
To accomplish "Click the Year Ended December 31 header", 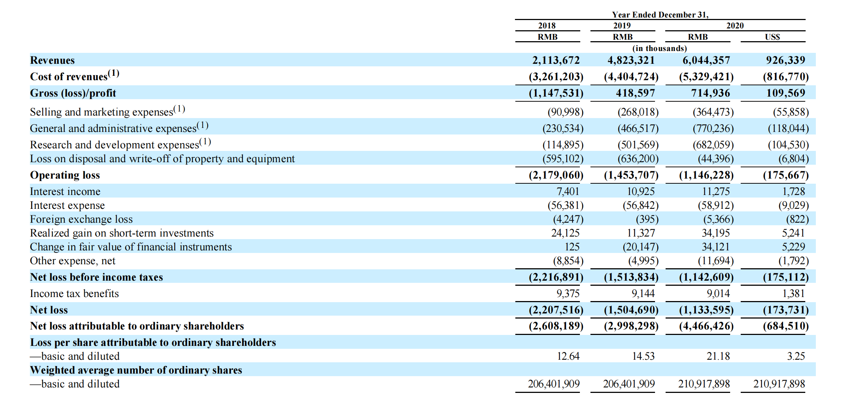I will click(x=660, y=15).
